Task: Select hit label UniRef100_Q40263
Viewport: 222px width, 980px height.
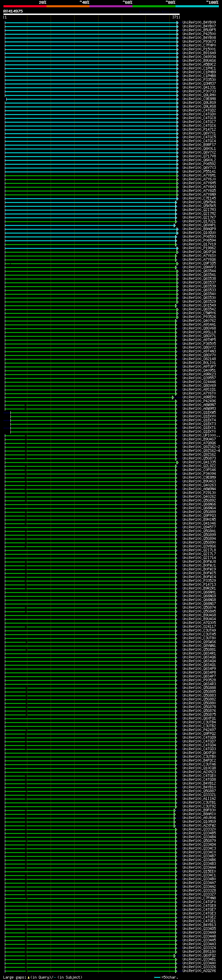Action: pyautogui.click(x=199, y=485)
